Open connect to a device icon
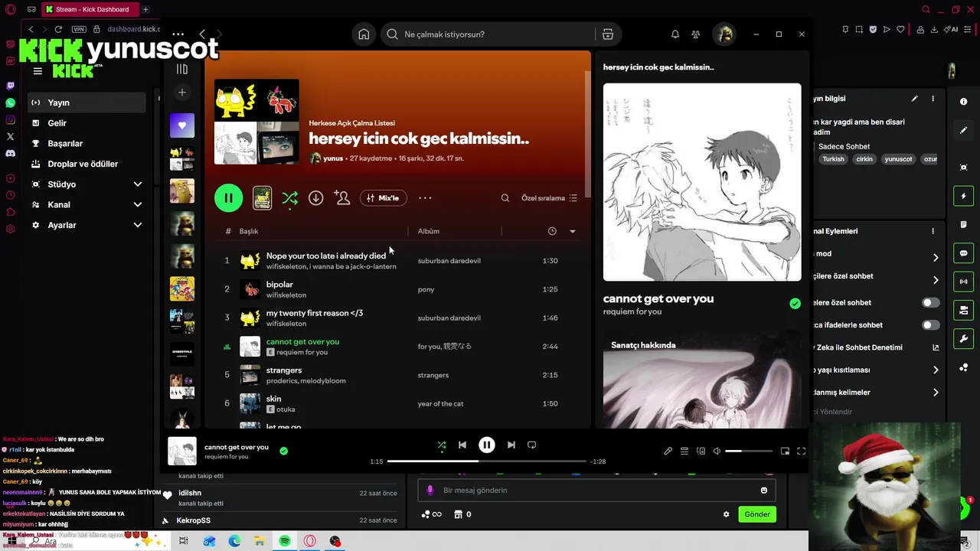The image size is (980, 551). pyautogui.click(x=701, y=452)
